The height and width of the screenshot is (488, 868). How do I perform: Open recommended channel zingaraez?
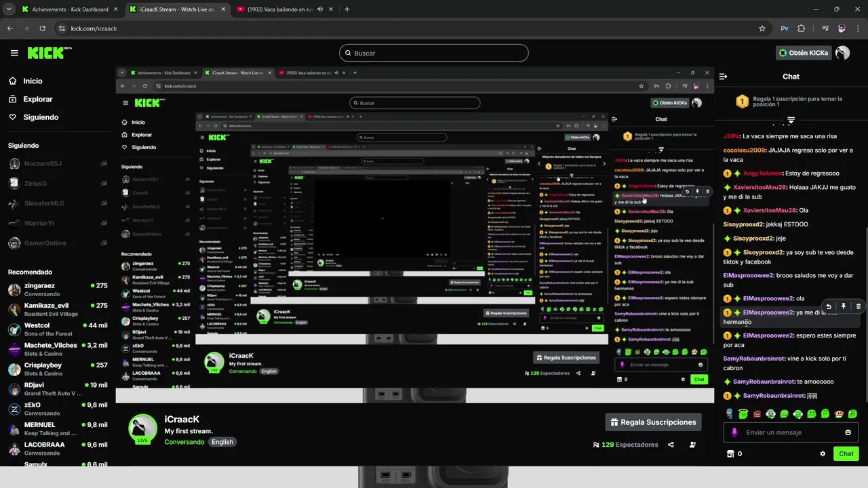point(58,289)
